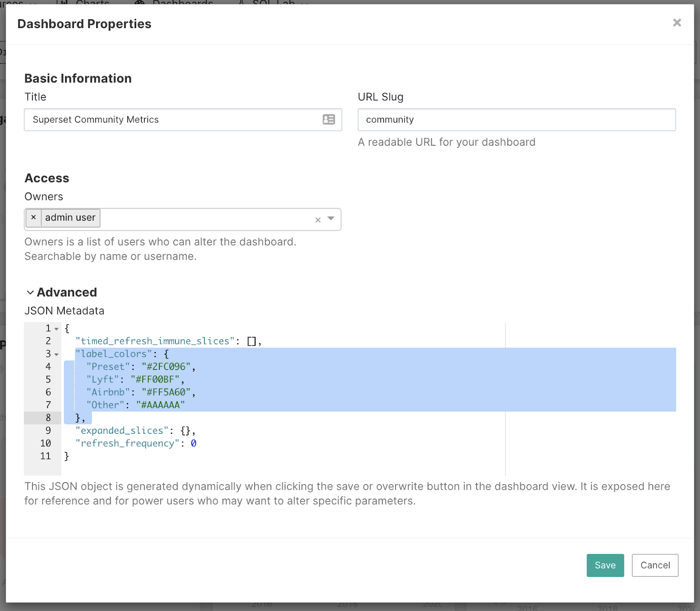Viewport: 700px width, 611px height.
Task: Click the Lyft color value #FF00BF
Action: 155,379
